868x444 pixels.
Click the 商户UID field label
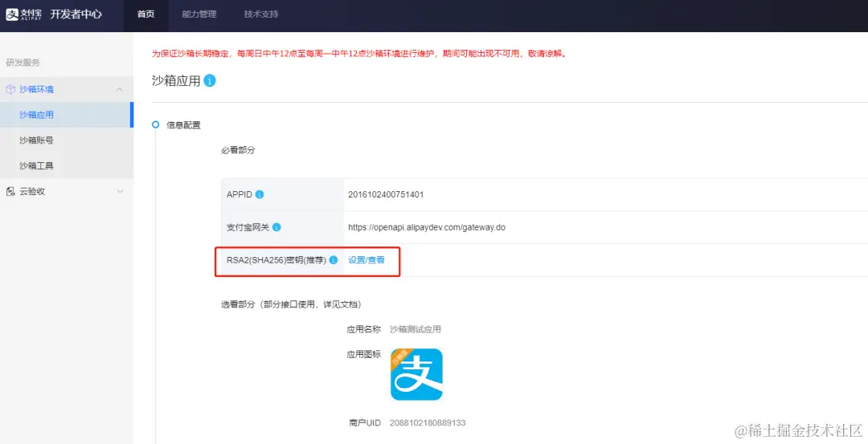tap(365, 423)
